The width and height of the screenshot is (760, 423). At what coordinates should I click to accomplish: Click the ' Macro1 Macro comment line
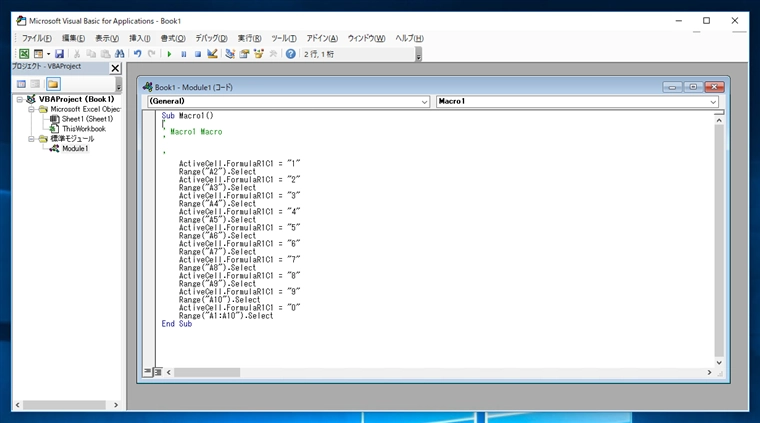point(193,132)
